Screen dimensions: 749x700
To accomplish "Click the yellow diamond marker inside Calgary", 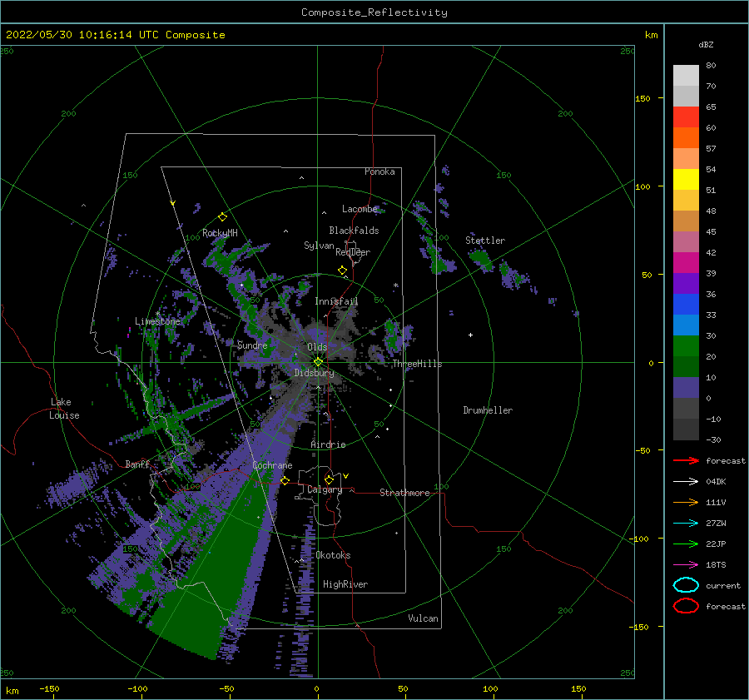I will tap(329, 479).
